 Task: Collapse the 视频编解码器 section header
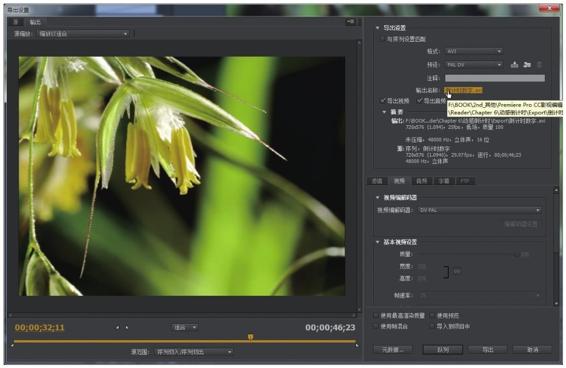pos(378,198)
